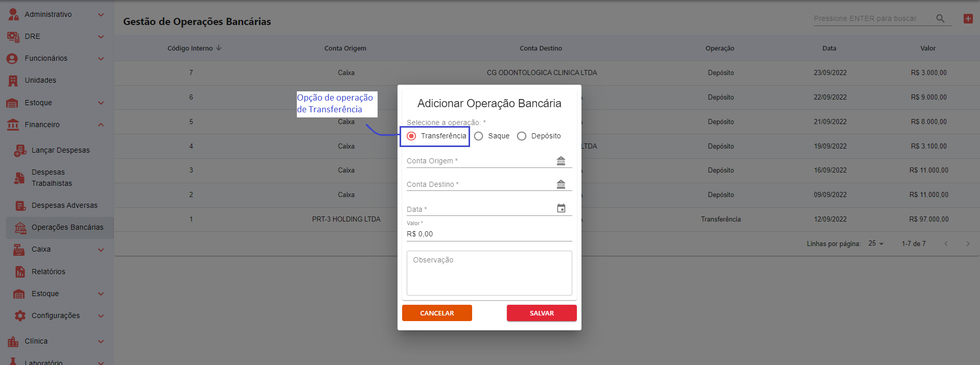Open the calendar picker in Data field
980x365 pixels.
561,208
